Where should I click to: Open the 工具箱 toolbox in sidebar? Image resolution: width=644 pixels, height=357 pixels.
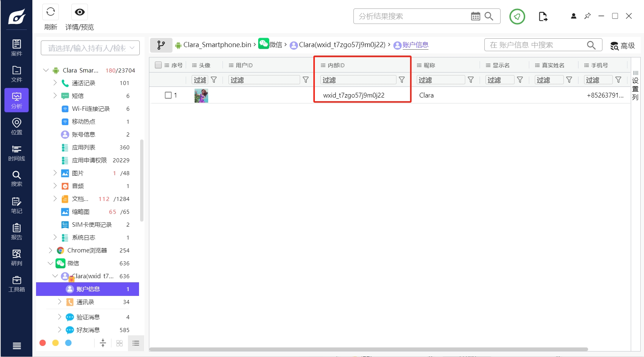coord(17,284)
